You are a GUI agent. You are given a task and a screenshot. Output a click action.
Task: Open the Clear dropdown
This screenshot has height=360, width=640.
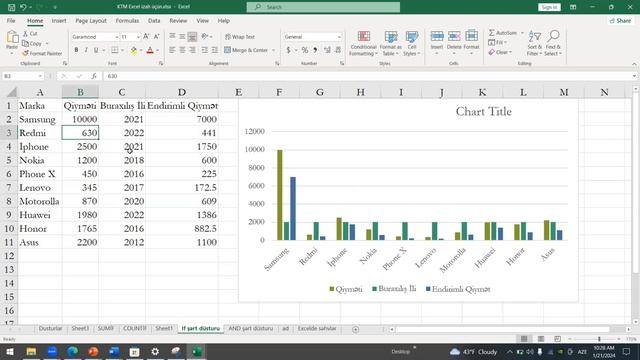[500, 52]
